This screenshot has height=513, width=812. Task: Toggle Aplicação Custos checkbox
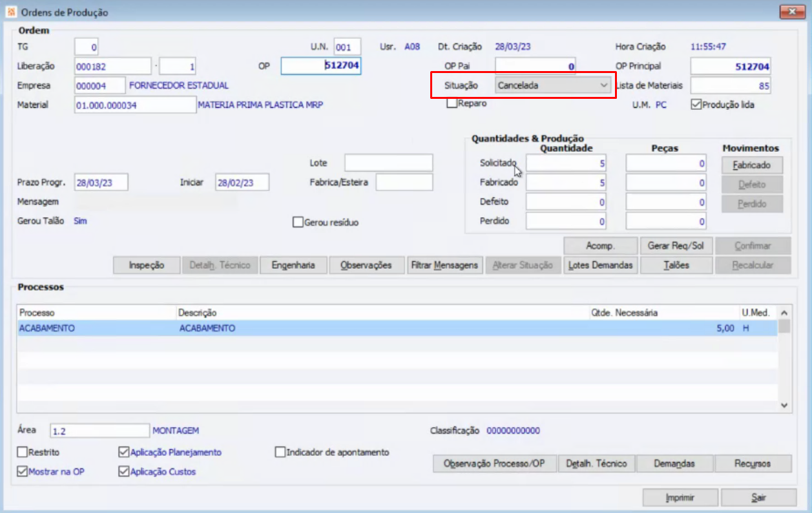point(124,472)
